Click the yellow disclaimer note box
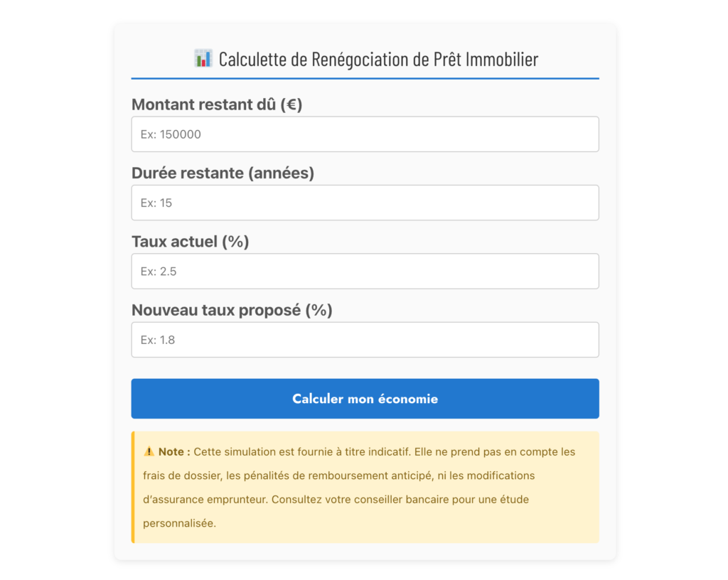 365,487
